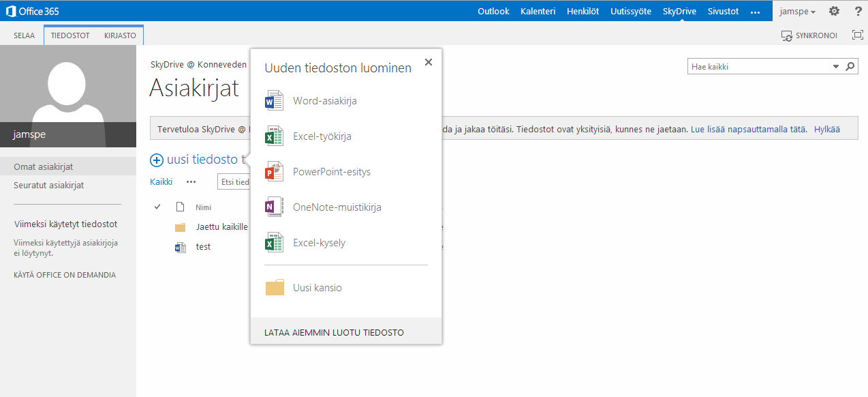Toggle the focus content fullscreen icon

tap(858, 35)
